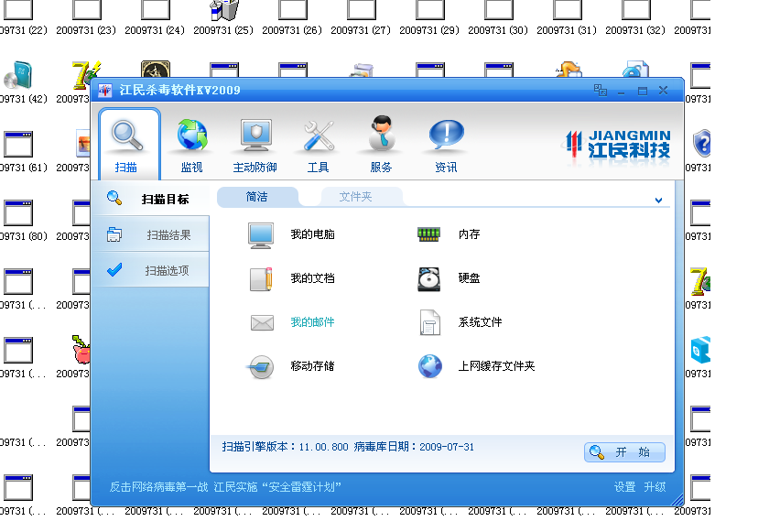
Task: Click the 上网缓存文件夹 text label
Action: pos(496,366)
